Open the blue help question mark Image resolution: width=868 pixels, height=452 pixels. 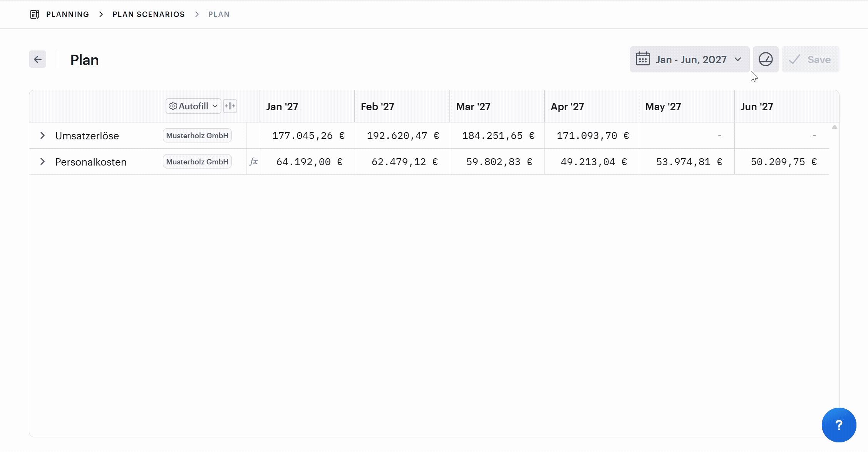(x=839, y=425)
